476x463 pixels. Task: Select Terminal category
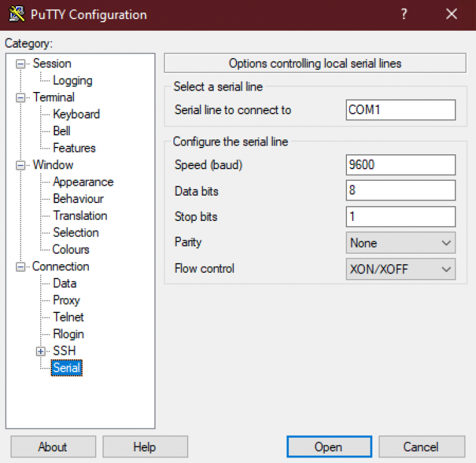coord(54,98)
